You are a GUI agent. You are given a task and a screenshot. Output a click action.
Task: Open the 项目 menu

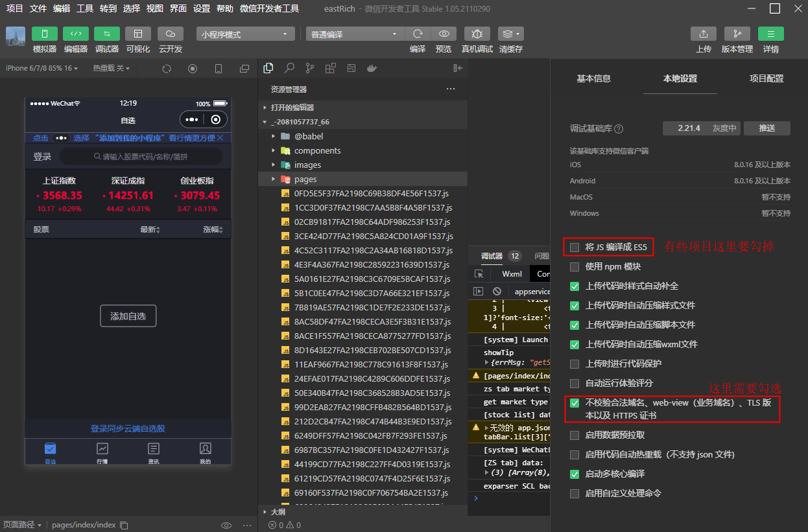click(15, 8)
